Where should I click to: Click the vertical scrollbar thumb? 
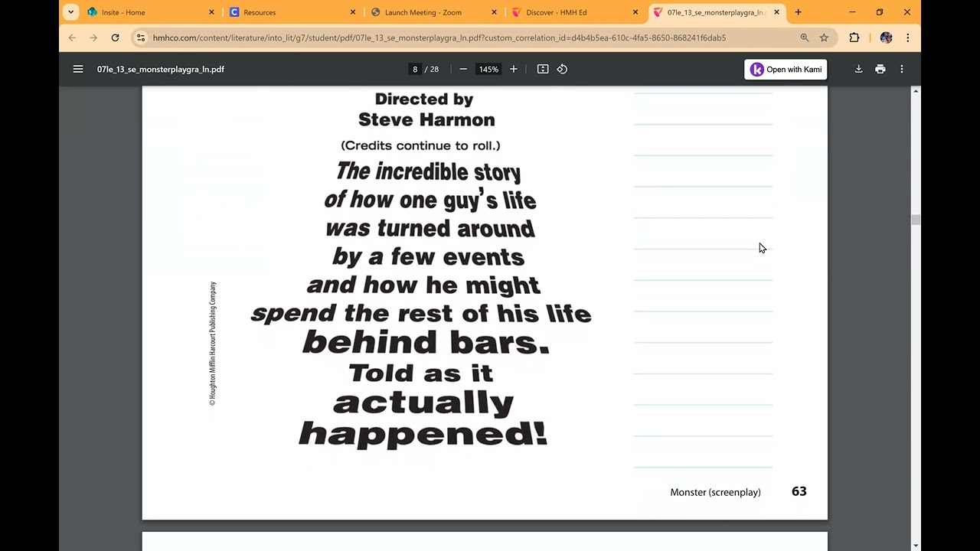click(x=916, y=220)
